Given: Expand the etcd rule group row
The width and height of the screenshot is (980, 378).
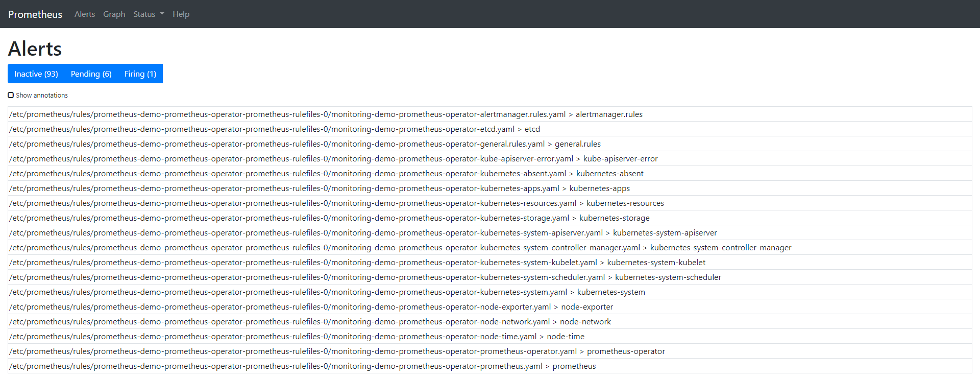Looking at the screenshot, I should (490, 129).
